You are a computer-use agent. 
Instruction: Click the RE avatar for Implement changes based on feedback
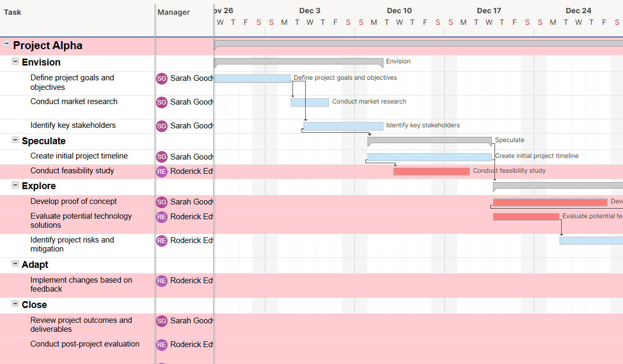pos(161,281)
